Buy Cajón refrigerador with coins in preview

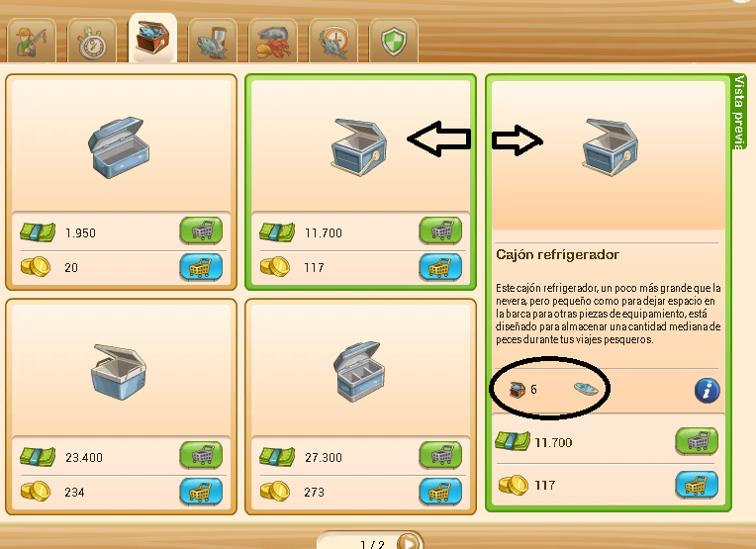point(697,485)
